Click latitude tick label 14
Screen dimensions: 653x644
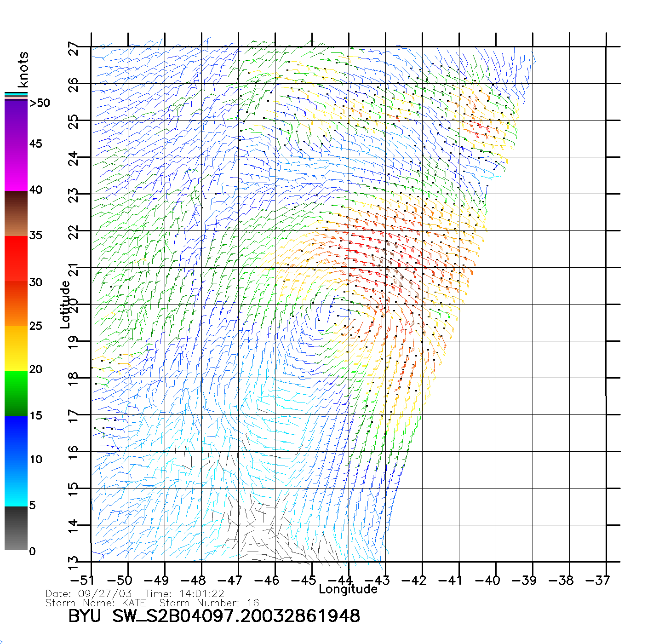point(73,526)
